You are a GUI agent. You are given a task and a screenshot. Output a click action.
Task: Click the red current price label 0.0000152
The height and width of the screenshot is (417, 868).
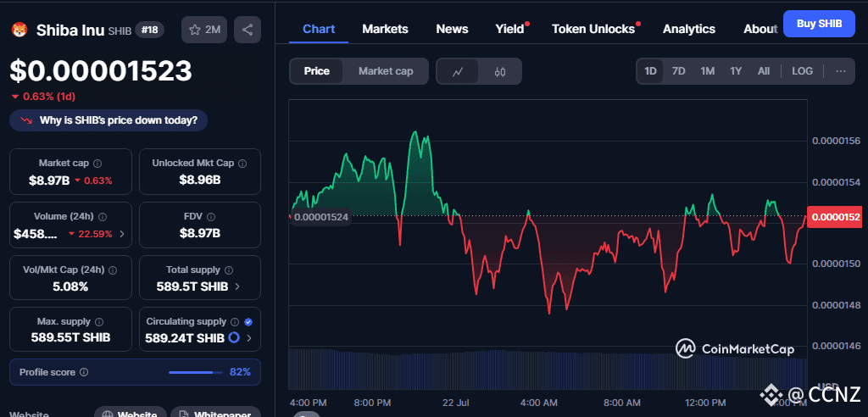coord(837,217)
